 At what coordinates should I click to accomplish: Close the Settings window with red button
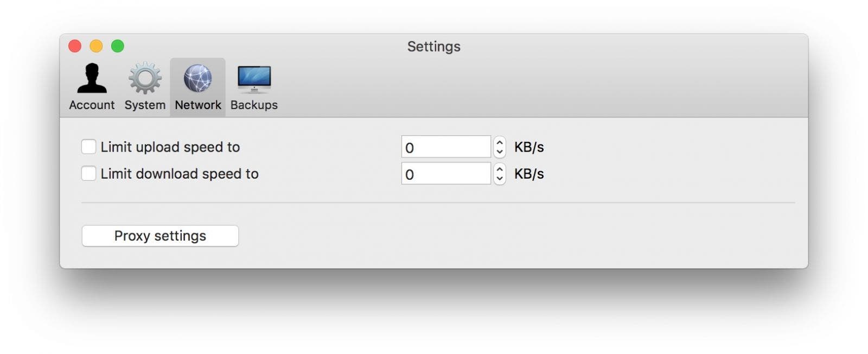(x=75, y=46)
